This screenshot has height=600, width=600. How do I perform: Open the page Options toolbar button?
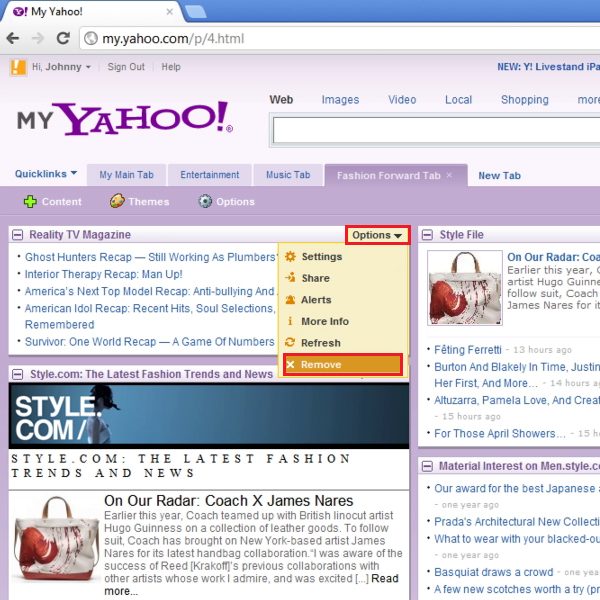tap(227, 201)
